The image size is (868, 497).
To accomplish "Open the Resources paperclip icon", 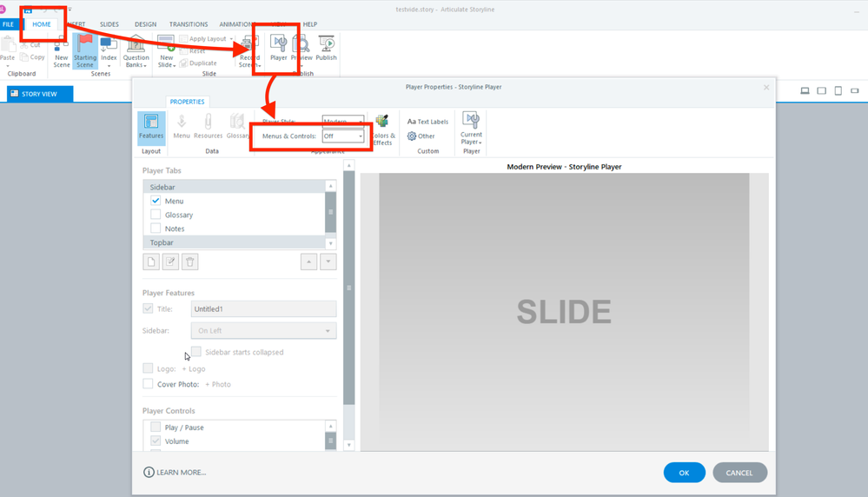I will pyautogui.click(x=209, y=121).
